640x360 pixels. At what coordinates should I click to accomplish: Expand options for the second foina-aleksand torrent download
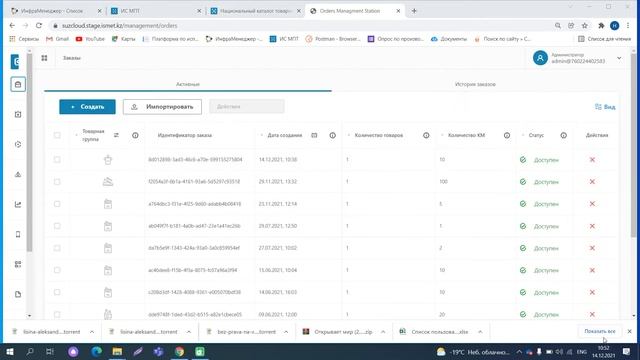click(189, 332)
